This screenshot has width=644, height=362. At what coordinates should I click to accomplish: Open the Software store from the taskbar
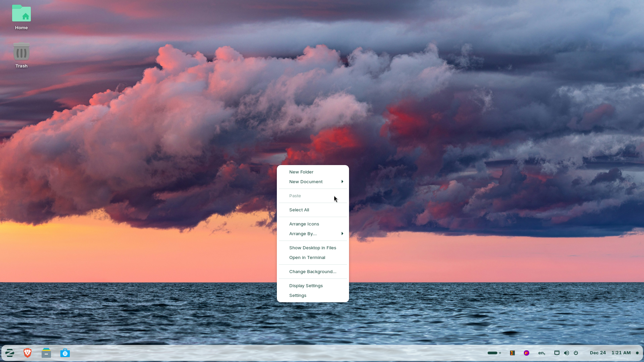pyautogui.click(x=65, y=353)
